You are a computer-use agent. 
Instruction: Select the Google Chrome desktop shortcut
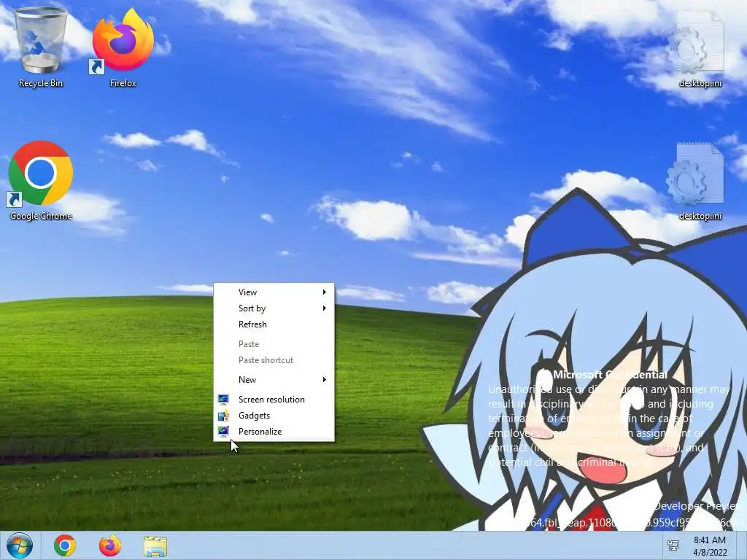point(41,180)
